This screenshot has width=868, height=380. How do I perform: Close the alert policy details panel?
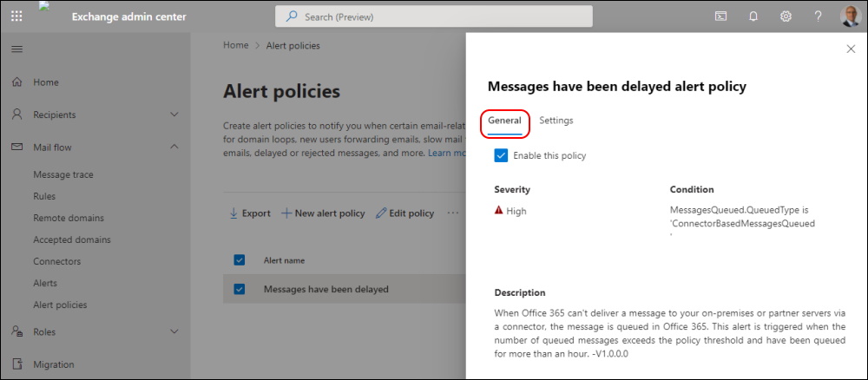[851, 49]
